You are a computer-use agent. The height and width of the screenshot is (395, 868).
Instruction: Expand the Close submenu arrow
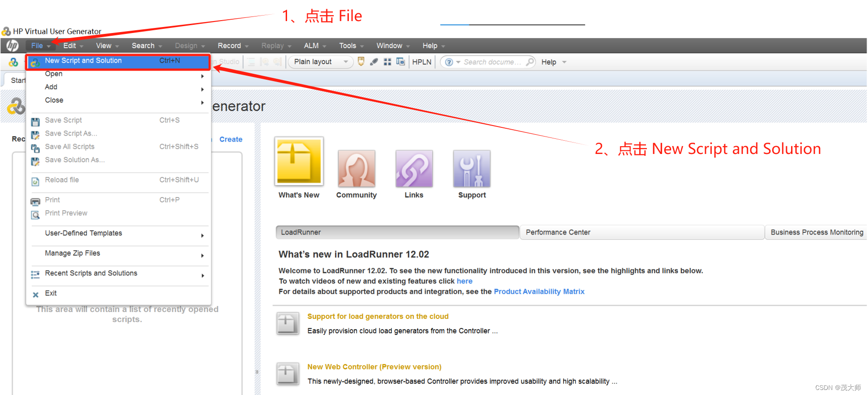coord(202,103)
